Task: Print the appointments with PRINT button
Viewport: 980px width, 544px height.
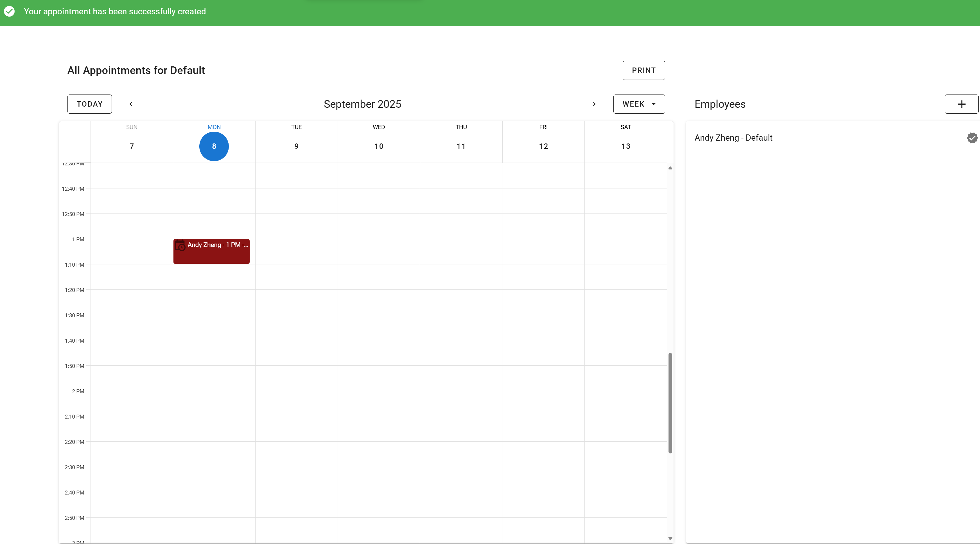Action: coord(644,70)
